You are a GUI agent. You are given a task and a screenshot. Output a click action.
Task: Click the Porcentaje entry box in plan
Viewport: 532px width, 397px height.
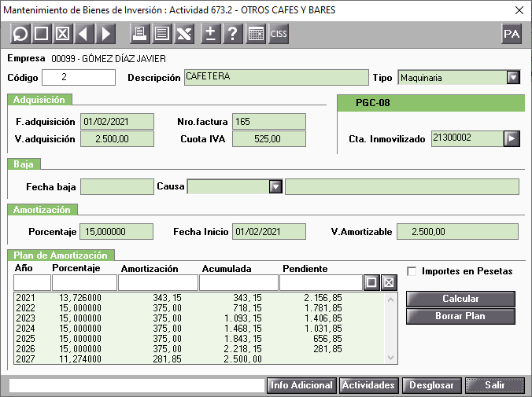coord(84,282)
